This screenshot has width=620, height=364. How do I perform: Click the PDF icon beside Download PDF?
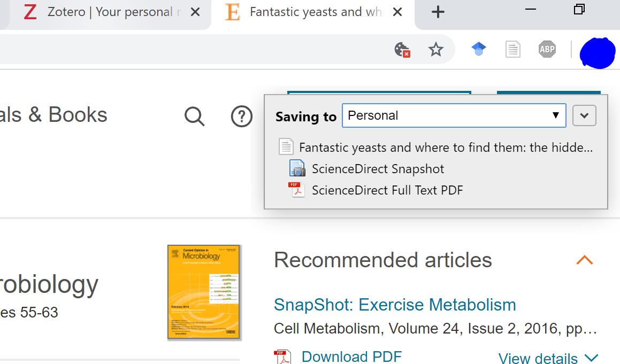click(282, 357)
